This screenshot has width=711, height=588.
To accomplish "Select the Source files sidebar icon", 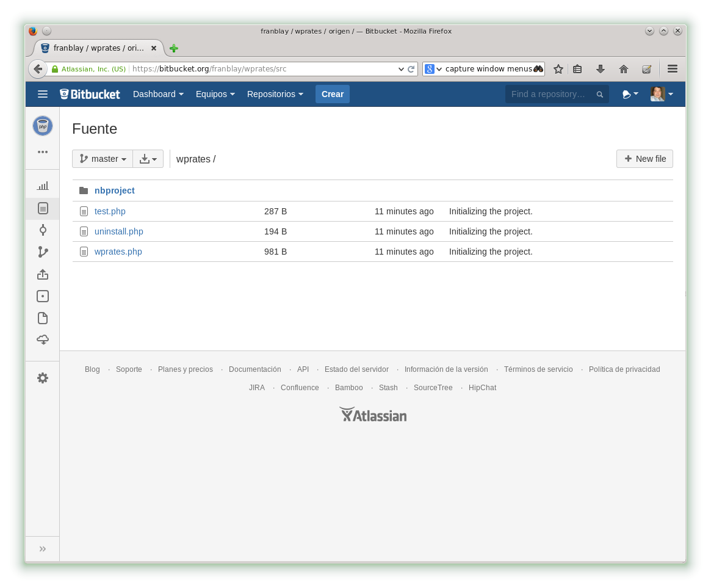I will [43, 208].
